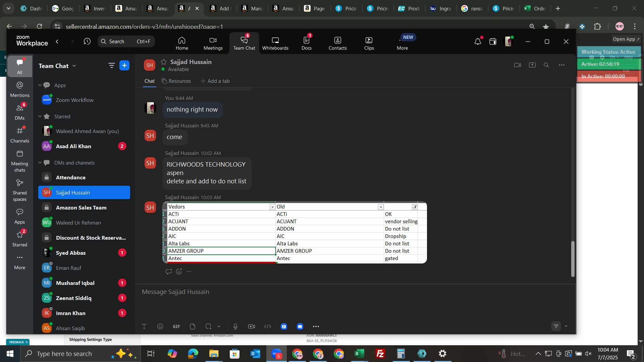Open Meeting chats in sidebar
Viewport: 644px width, 362px height.
point(20,161)
